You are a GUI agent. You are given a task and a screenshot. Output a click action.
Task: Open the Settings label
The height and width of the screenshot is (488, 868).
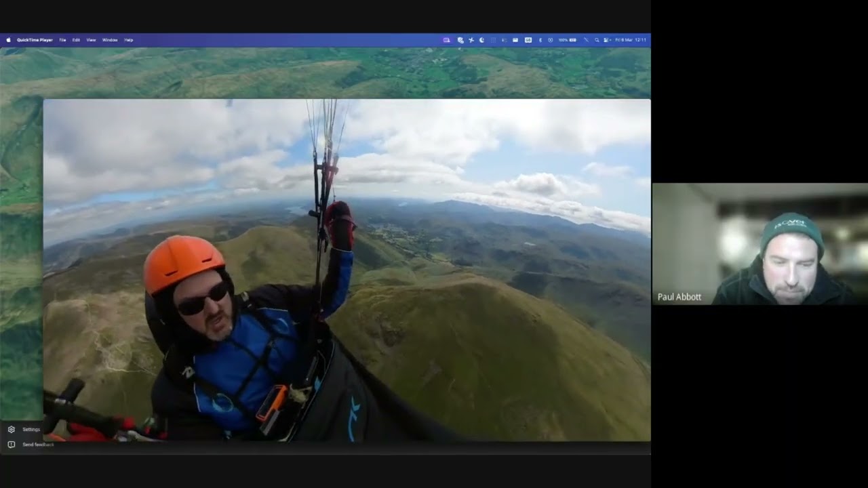31,429
